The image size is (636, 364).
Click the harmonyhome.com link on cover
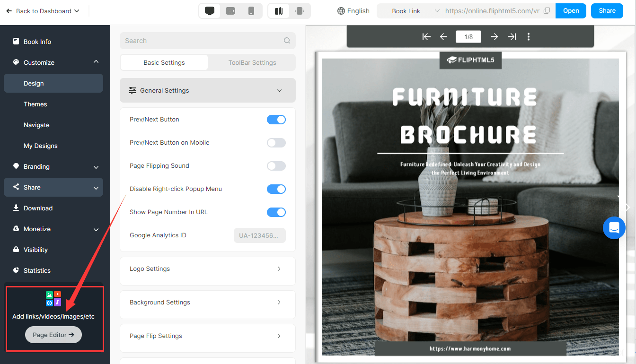click(x=470, y=349)
